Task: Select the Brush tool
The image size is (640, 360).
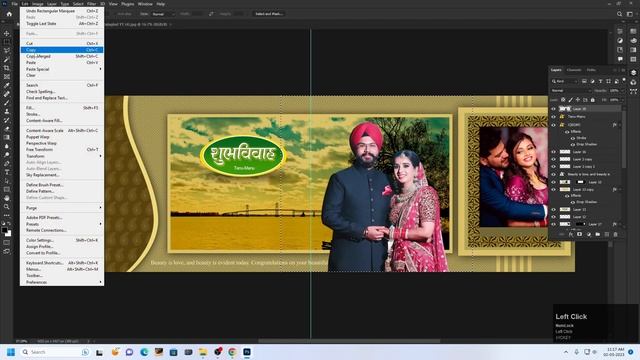Action: coord(7,103)
